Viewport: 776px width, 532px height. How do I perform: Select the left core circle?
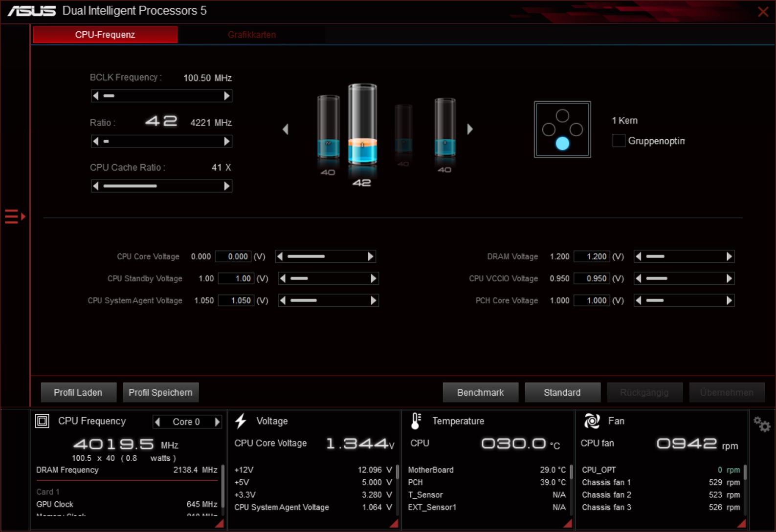coord(549,129)
